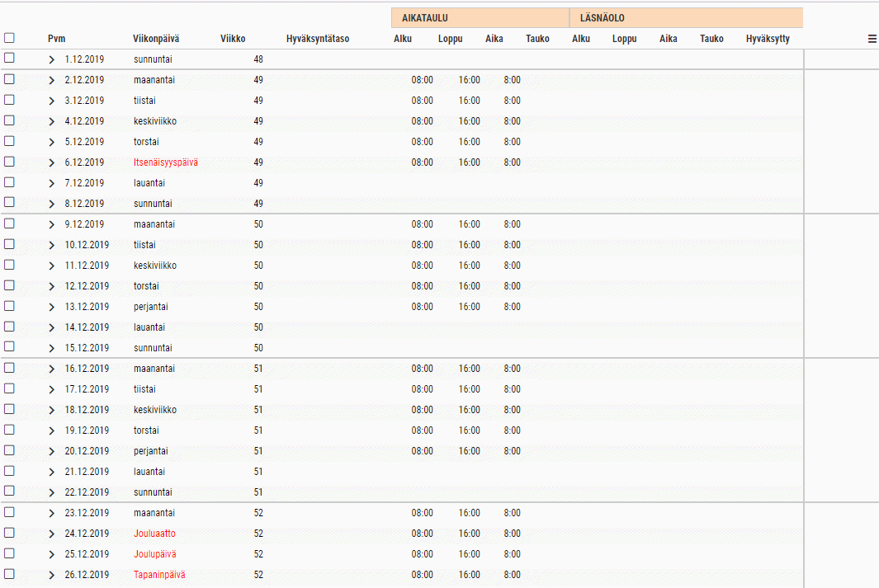The width and height of the screenshot is (879, 588).
Task: Click Aika header under LÄSNÄOLO
Action: click(669, 39)
